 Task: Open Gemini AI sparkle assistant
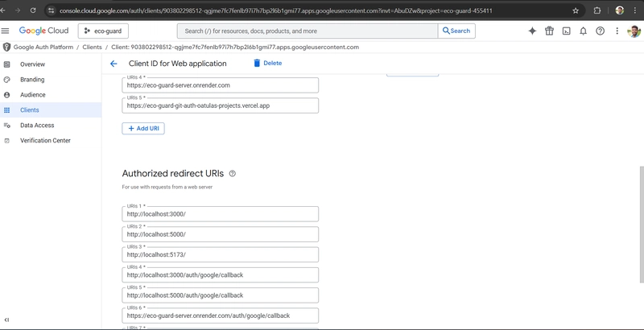coord(532,31)
